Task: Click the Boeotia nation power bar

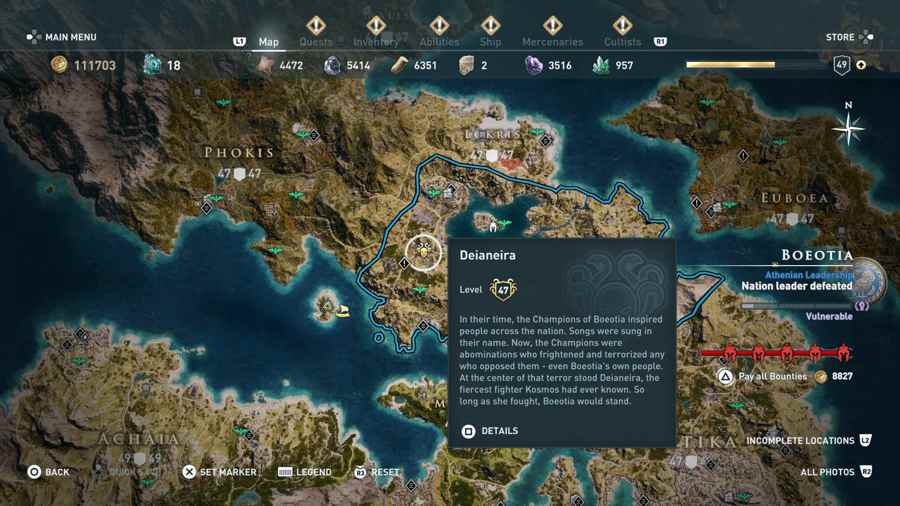Action: [798, 306]
